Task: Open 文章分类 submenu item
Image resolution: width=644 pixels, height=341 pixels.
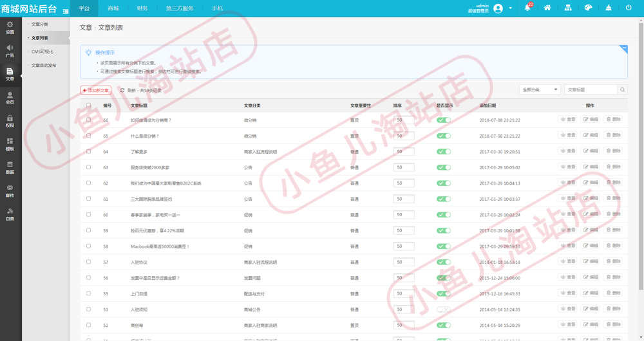Action: coord(40,24)
